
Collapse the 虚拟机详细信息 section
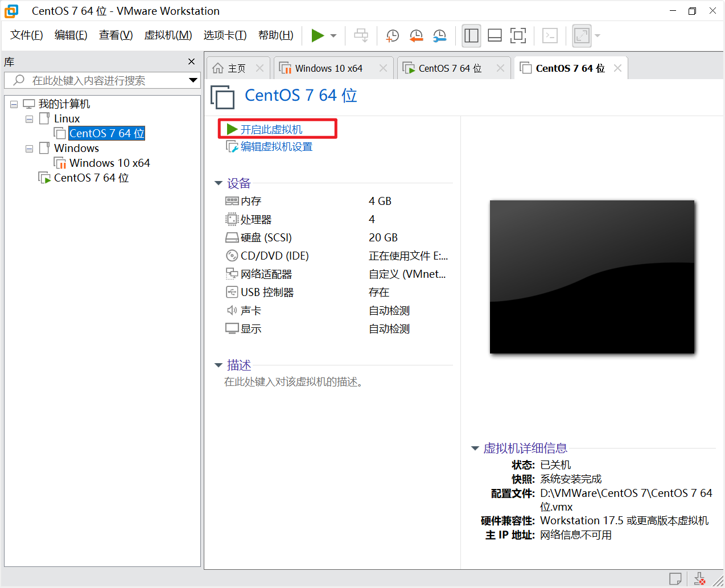click(475, 449)
